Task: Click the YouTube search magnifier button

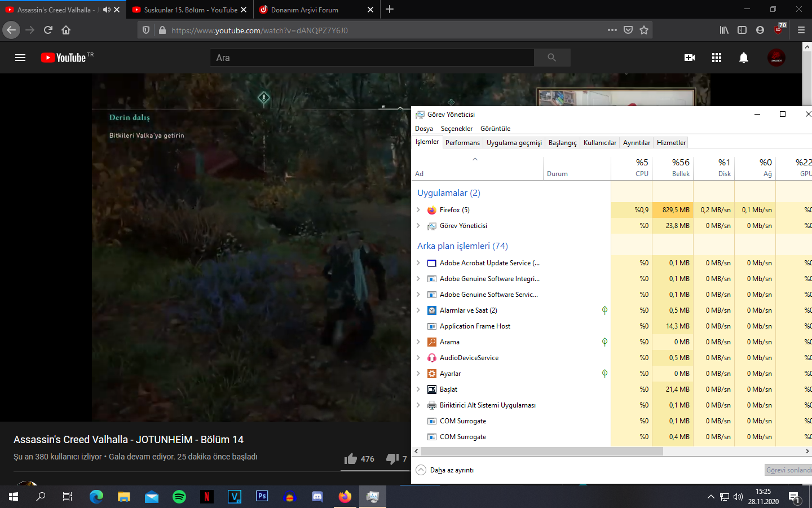Action: (x=552, y=58)
